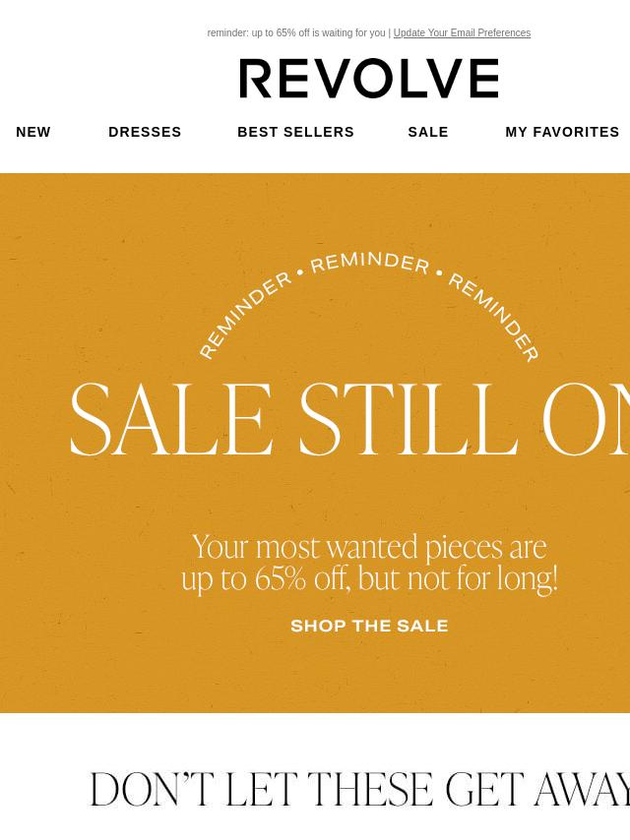Open the DRESSES navigation item
Image resolution: width=630 pixels, height=840 pixels.
point(145,132)
